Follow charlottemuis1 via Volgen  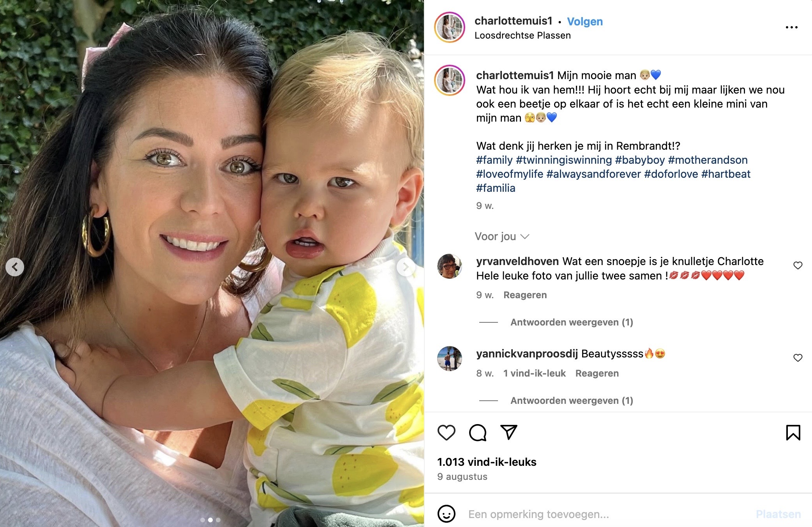(584, 21)
